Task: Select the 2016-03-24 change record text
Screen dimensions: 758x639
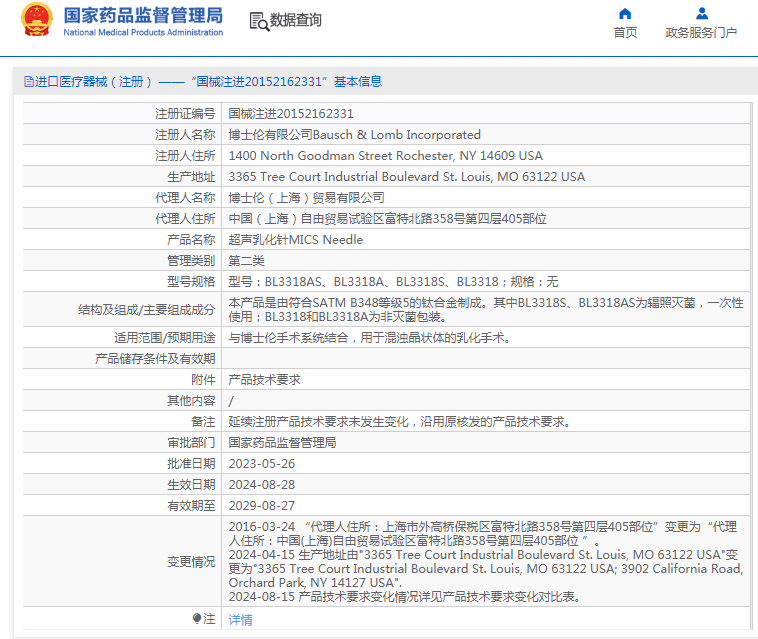Action: tap(483, 533)
